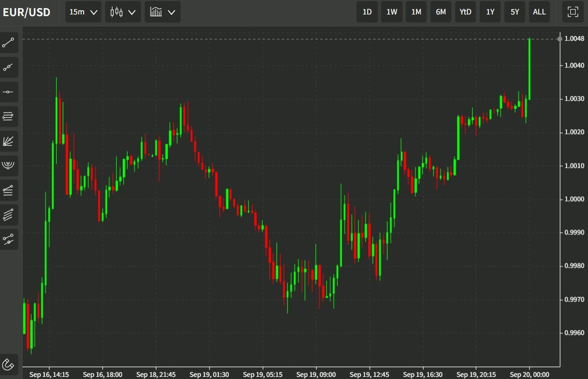Click the Sep 16, 14:15 time label
The width and height of the screenshot is (588, 379).
coord(49,375)
